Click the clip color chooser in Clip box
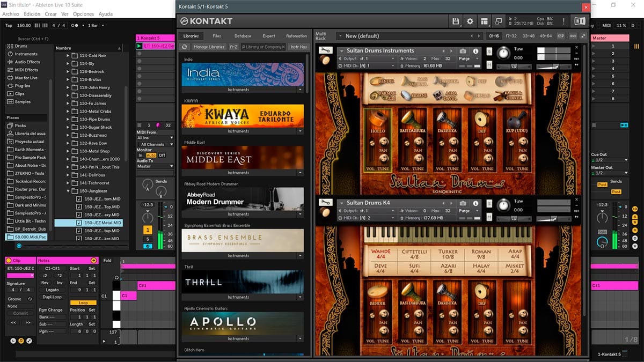644x362 pixels. click(20, 275)
